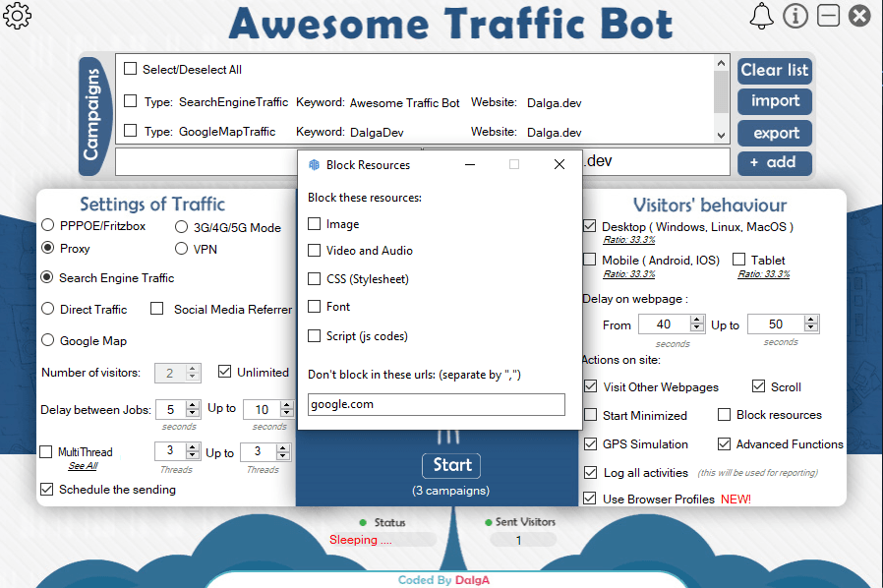Viewport: 883px width, 588px height.
Task: Tick the Block resources checkbox
Action: point(724,415)
